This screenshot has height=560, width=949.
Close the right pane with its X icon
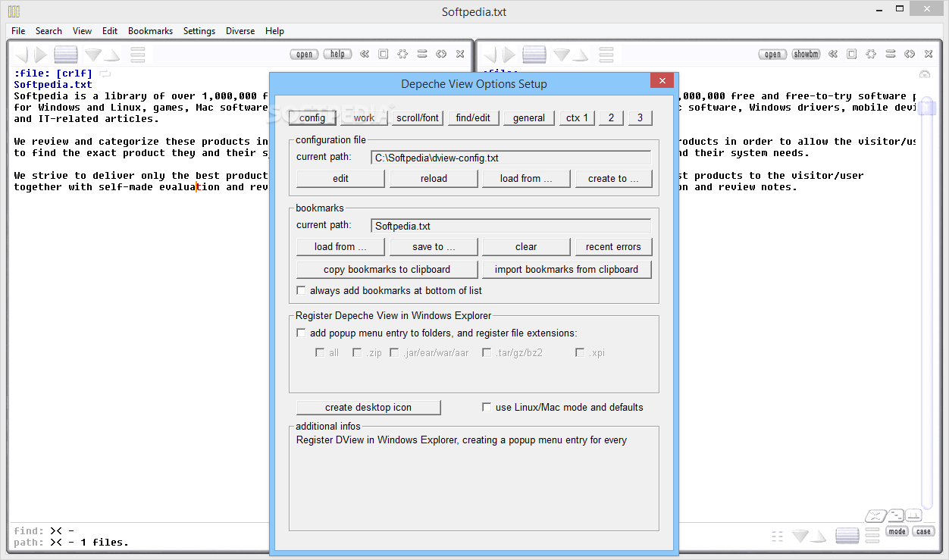click(929, 54)
